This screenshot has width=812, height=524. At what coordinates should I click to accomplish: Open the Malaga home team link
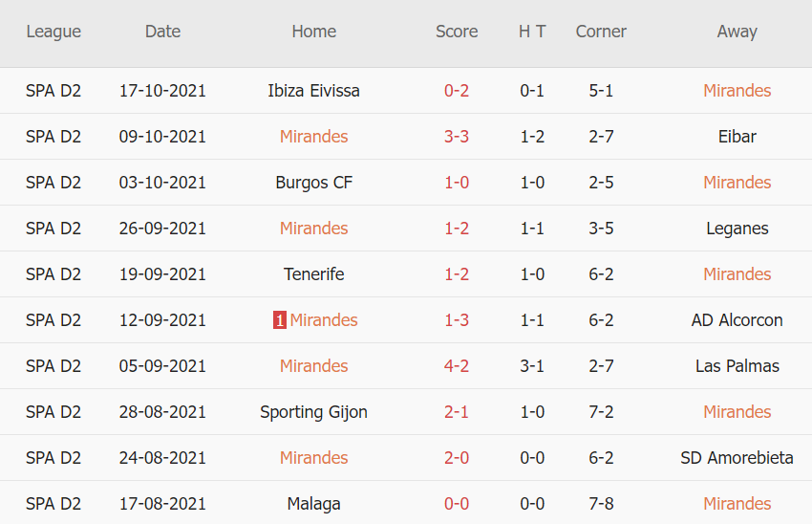click(x=314, y=504)
